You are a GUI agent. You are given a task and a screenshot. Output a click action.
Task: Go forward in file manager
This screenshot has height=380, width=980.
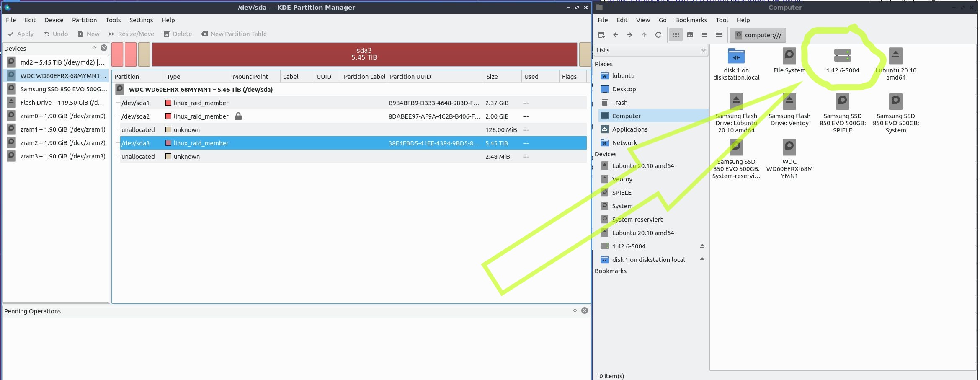[x=630, y=35]
